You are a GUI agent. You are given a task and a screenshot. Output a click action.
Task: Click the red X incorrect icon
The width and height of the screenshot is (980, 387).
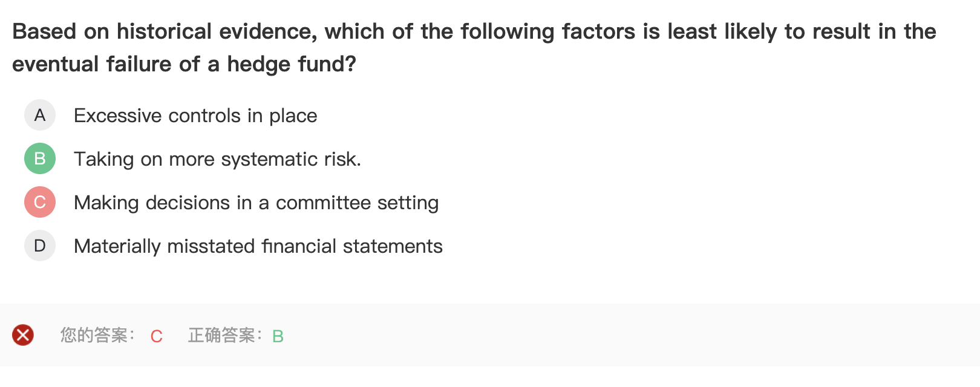click(x=23, y=335)
